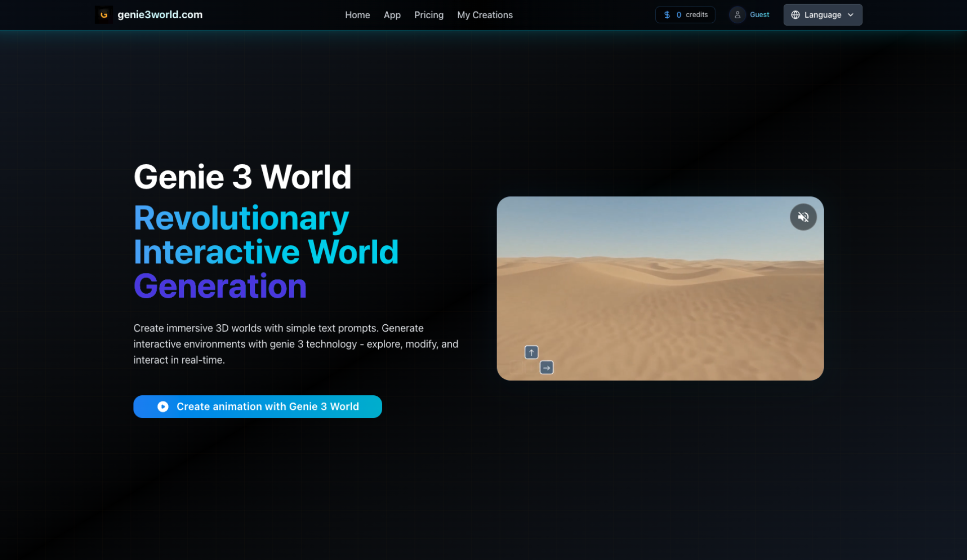Open the Pricing page
967x560 pixels.
(x=429, y=15)
